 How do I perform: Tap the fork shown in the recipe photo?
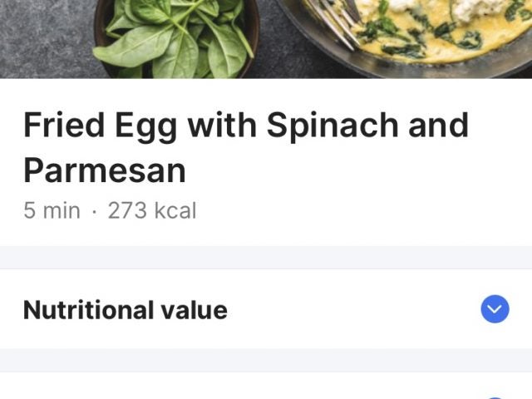coord(332,17)
